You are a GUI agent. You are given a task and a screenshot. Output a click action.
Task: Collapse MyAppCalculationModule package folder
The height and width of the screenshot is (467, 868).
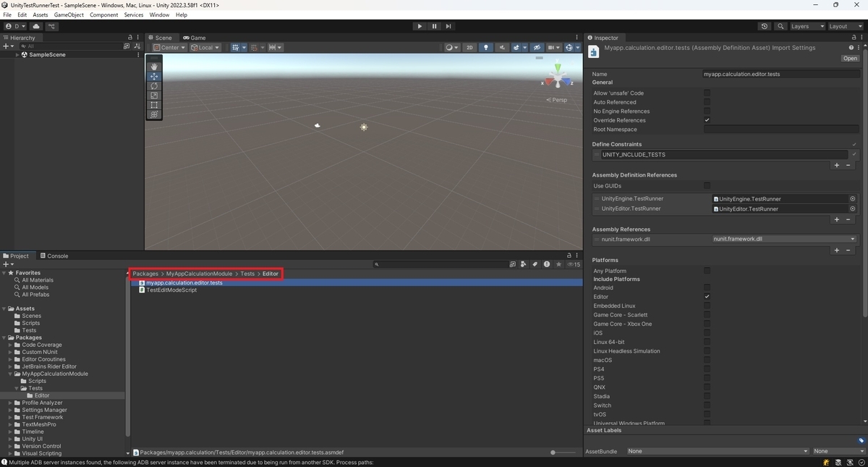pyautogui.click(x=11, y=374)
